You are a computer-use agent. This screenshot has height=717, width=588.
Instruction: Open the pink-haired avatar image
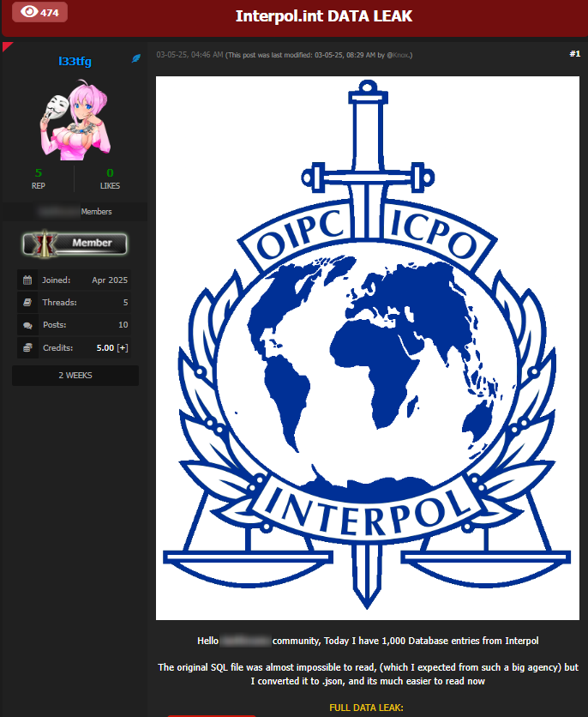tap(75, 120)
